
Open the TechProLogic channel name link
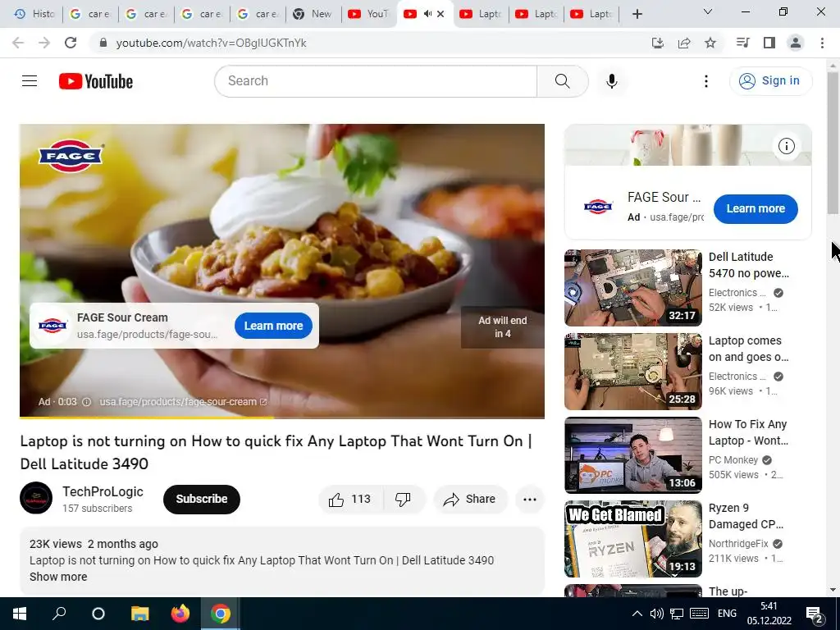click(x=103, y=491)
